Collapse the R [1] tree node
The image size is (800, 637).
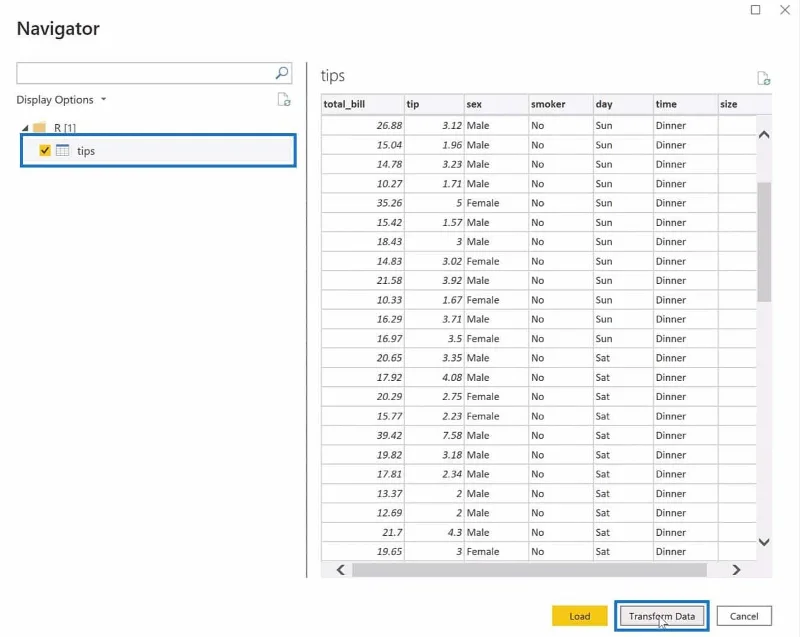25,128
